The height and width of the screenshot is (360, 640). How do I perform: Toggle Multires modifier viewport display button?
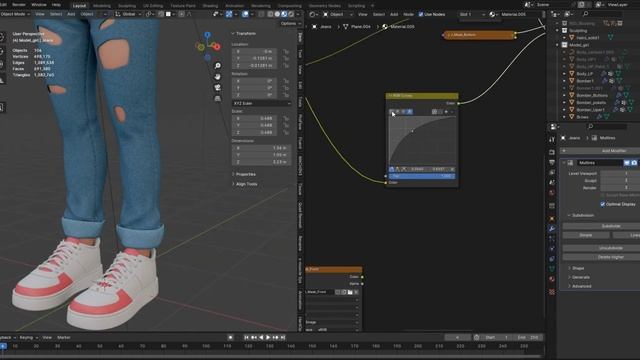[627, 163]
